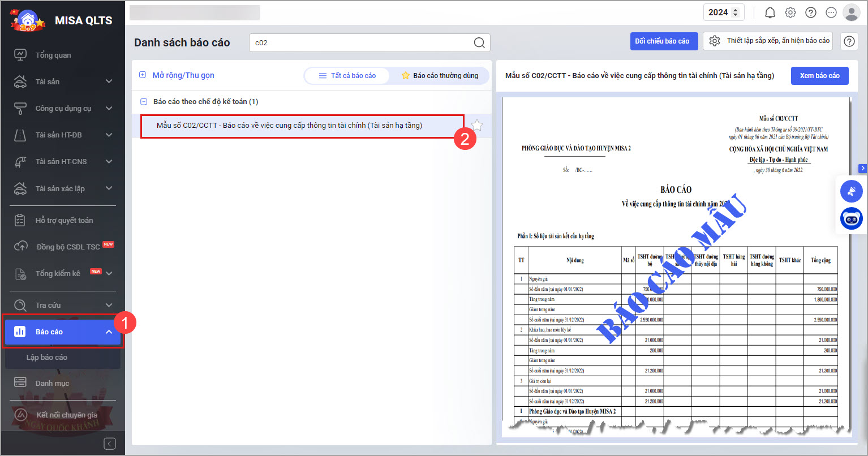Screen dimensions: 868x456
Task: Click the help icon beside report settings
Action: click(x=849, y=41)
